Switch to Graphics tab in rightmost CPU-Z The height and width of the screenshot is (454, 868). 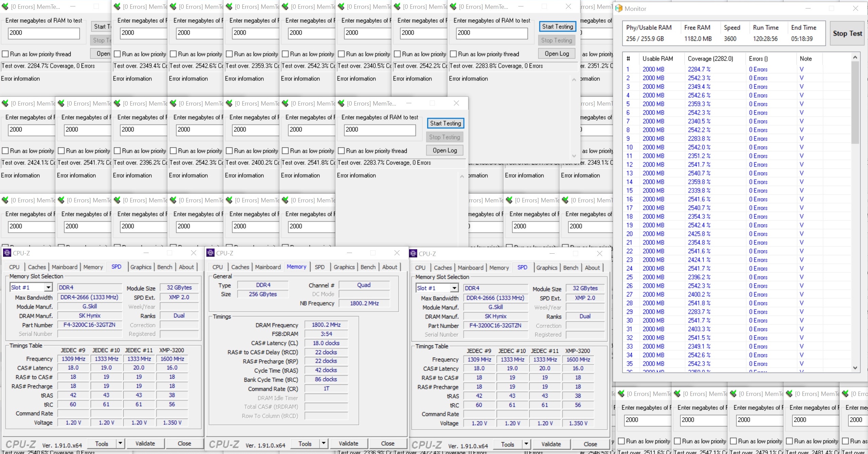(x=547, y=268)
